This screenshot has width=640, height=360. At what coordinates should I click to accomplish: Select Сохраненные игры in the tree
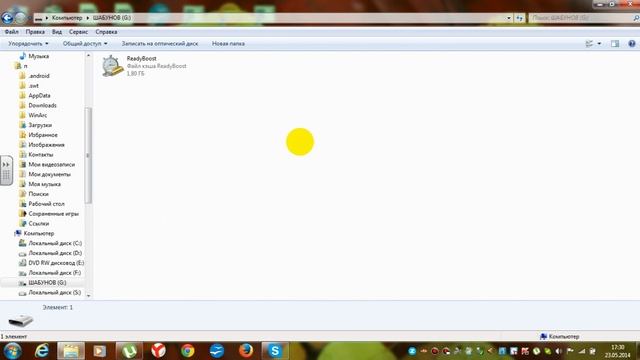[x=53, y=213]
